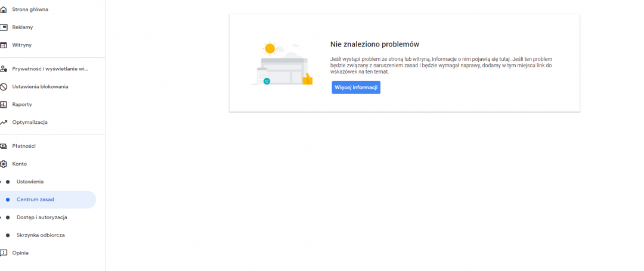644x271 pixels.
Task: Click the Strona główna home icon
Action: pyautogui.click(x=3, y=10)
